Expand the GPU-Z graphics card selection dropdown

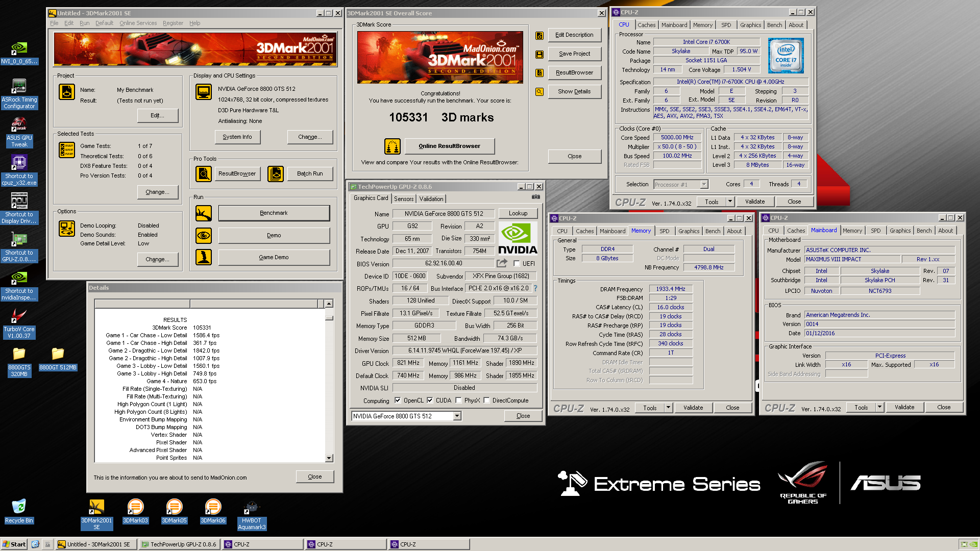[x=457, y=416]
